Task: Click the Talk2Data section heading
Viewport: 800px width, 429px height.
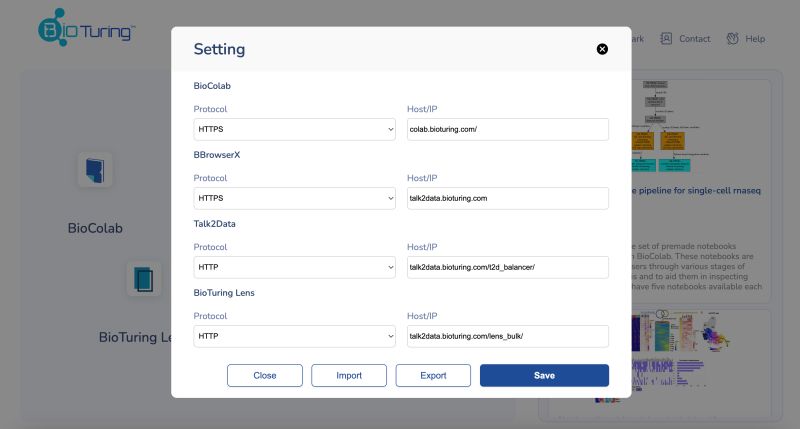Action: (x=215, y=223)
